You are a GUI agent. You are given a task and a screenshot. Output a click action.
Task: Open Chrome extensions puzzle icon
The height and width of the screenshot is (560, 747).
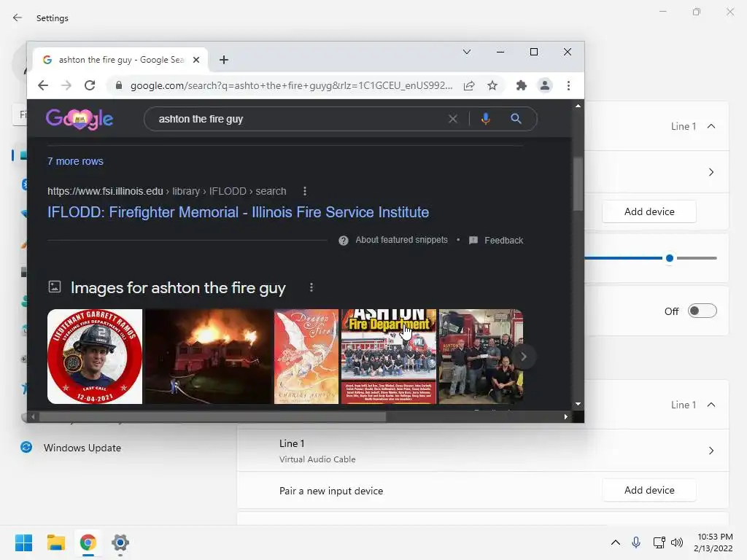(521, 86)
